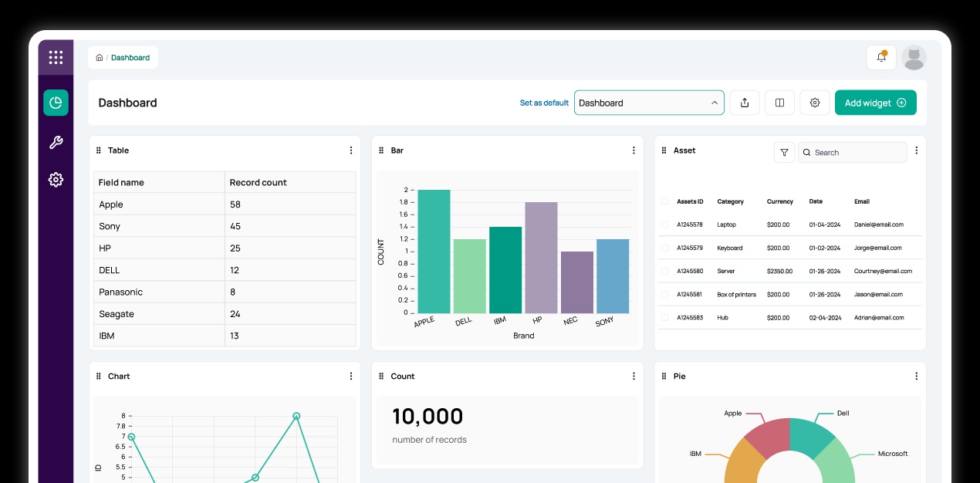
Task: Click the DELL bar in Bar chart
Action: coord(469,276)
